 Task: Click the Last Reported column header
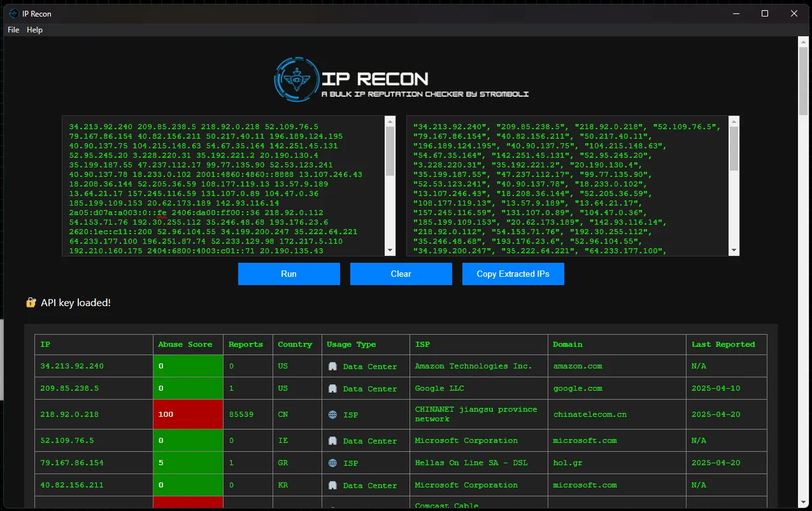tap(723, 344)
